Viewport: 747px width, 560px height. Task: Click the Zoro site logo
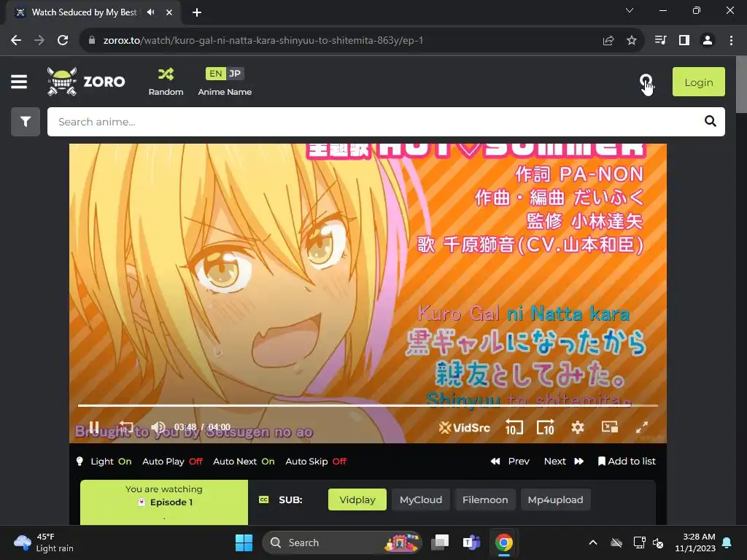pos(86,82)
